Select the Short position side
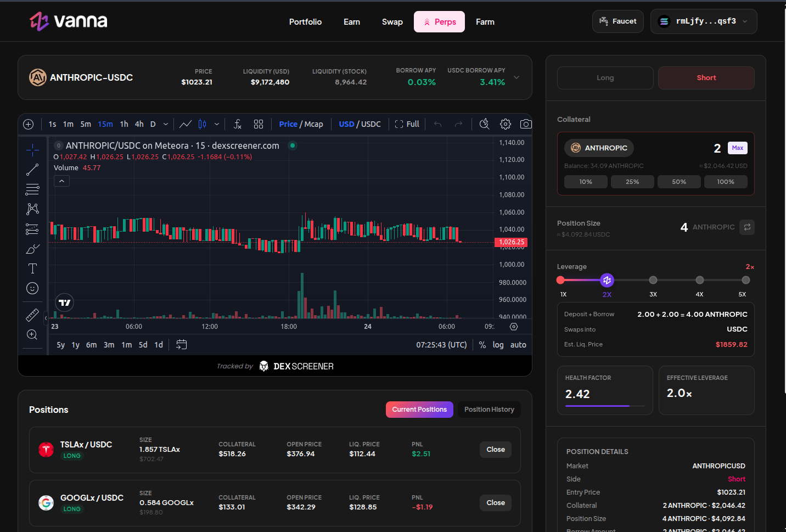786x532 pixels. coord(706,78)
